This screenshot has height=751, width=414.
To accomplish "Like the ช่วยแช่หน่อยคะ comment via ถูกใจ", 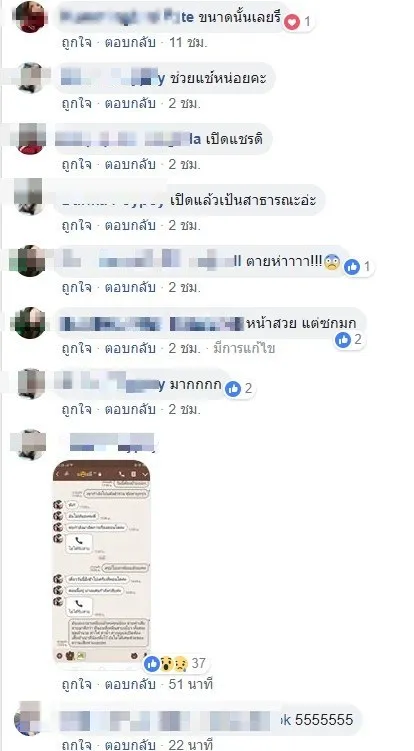I will [76, 103].
